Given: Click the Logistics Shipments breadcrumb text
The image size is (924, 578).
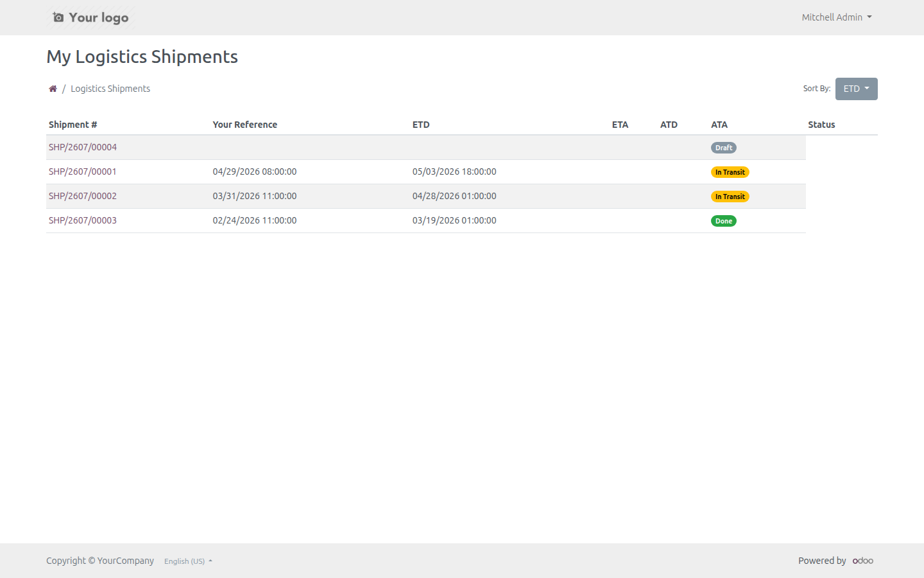Looking at the screenshot, I should [110, 89].
